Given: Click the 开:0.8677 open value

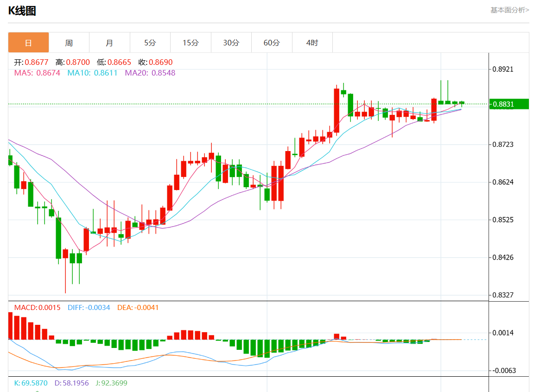Looking at the screenshot, I should 31,62.
